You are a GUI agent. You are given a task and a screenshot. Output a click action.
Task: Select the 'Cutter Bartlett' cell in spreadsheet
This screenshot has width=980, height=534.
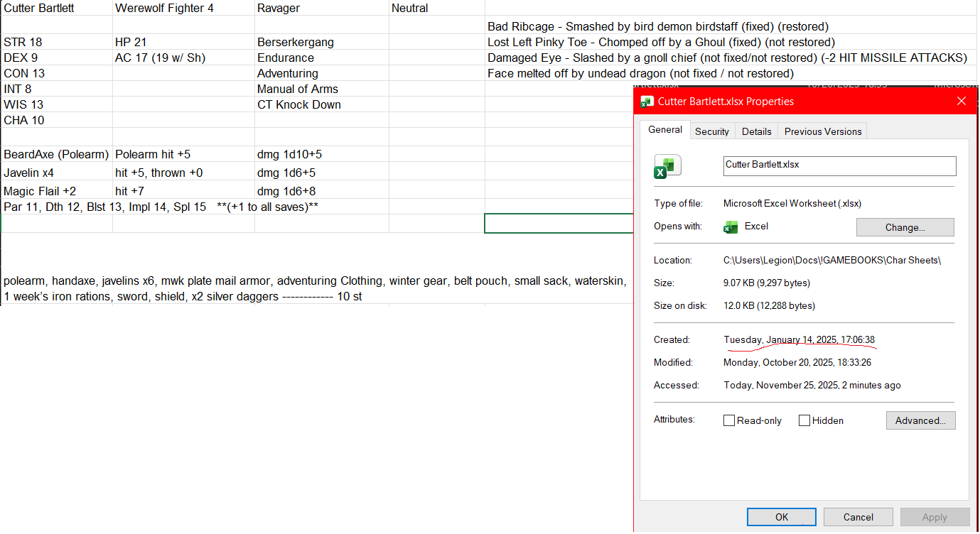click(56, 9)
